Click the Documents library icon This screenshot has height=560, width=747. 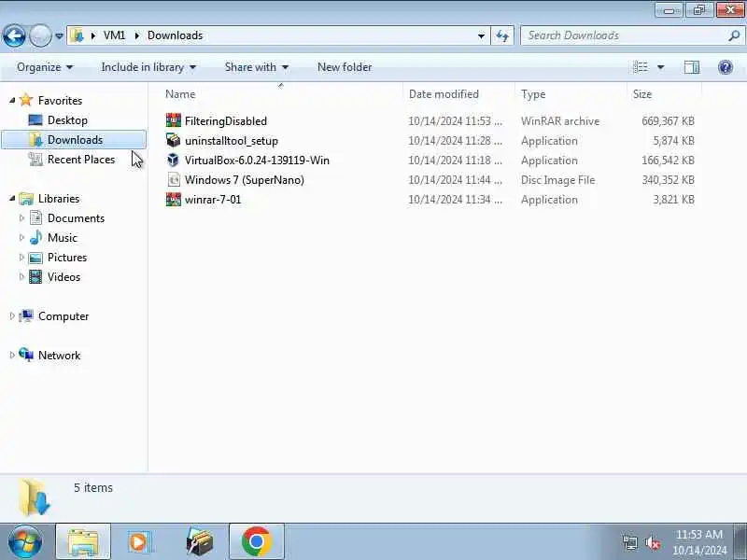35,218
